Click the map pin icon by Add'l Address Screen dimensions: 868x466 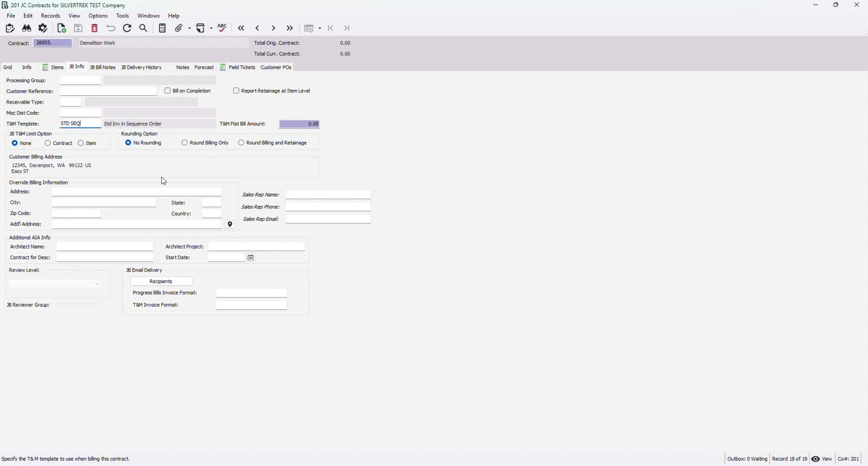pos(230,225)
